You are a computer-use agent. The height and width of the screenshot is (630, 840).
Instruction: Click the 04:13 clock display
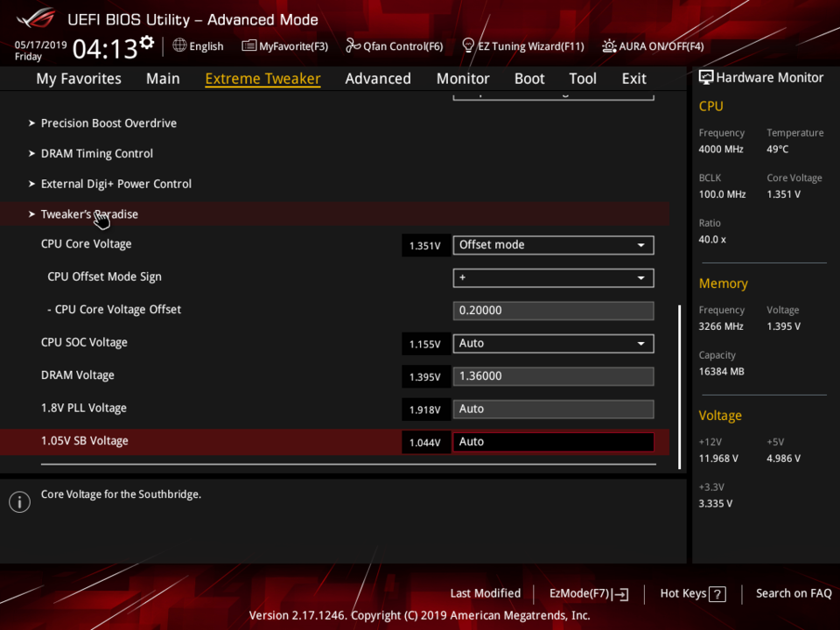pyautogui.click(x=105, y=49)
